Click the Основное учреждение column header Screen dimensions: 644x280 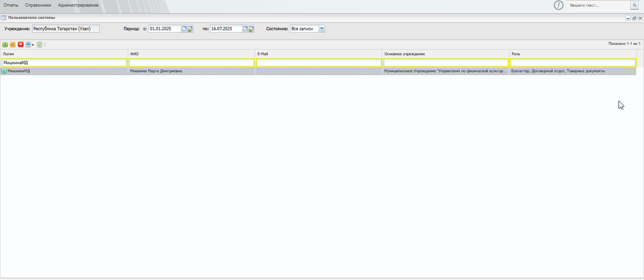[x=446, y=54]
